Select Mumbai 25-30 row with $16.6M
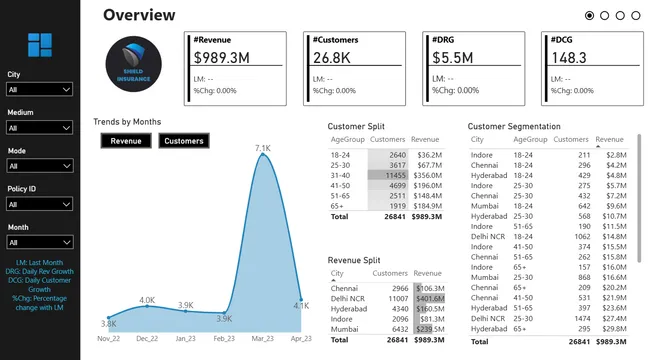 [x=548, y=277]
